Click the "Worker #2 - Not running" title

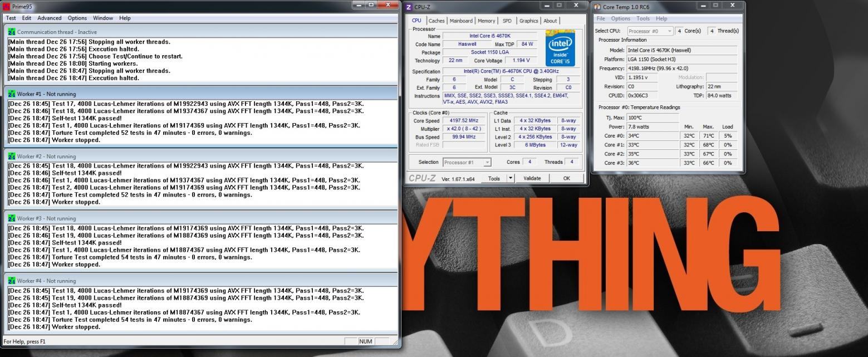click(x=46, y=156)
